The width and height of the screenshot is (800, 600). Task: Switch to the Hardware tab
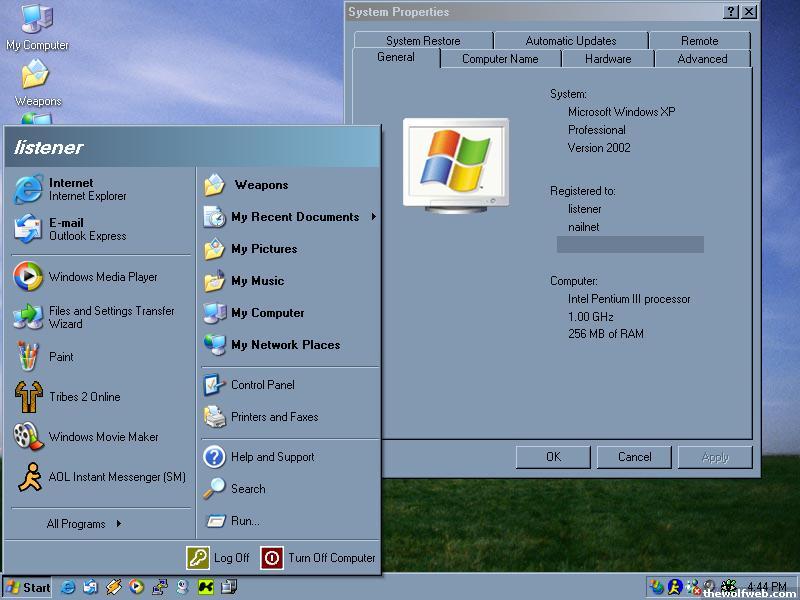607,59
